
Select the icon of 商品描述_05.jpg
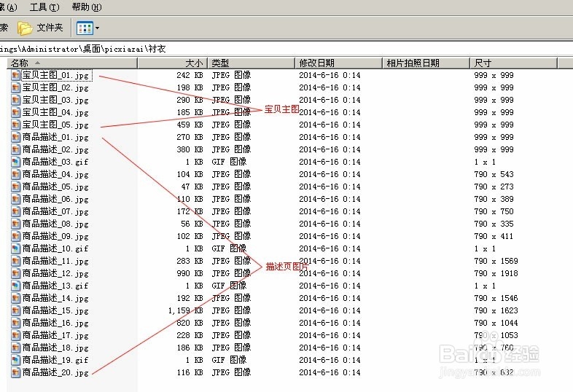pyautogui.click(x=15, y=187)
